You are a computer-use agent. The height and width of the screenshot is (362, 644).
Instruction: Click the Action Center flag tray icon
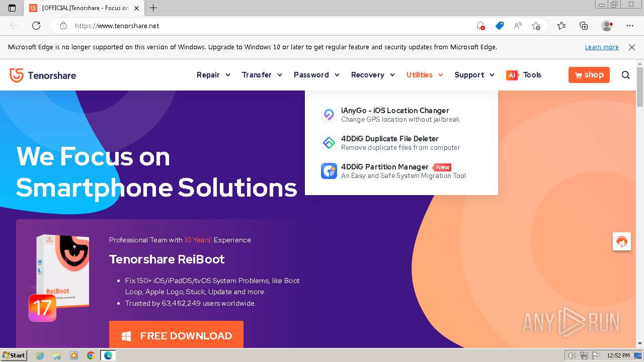pos(596,355)
